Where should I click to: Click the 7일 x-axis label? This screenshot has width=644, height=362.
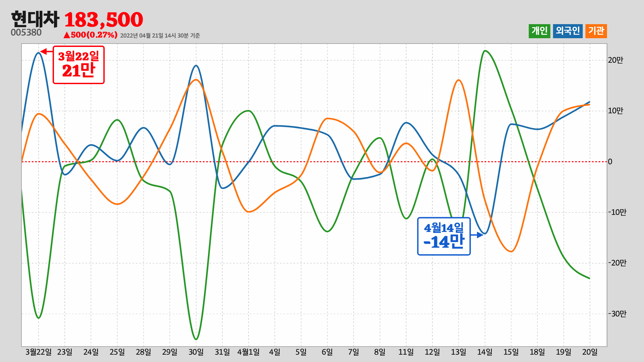point(354,352)
